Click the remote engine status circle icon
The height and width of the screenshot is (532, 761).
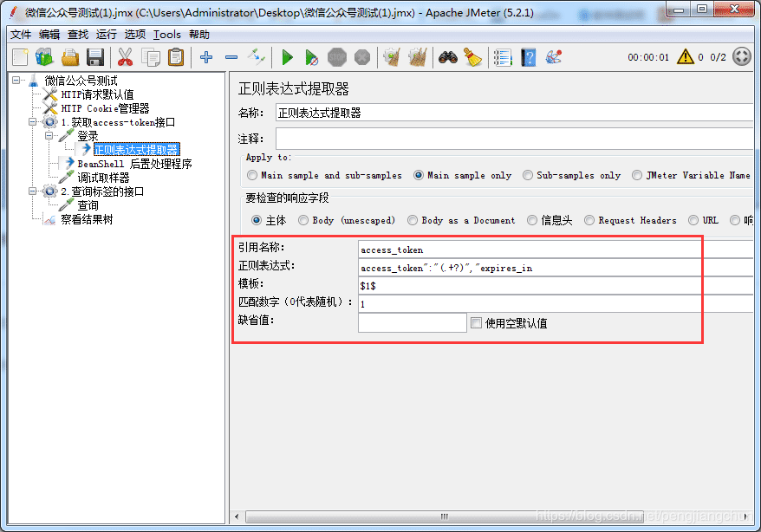(x=742, y=56)
